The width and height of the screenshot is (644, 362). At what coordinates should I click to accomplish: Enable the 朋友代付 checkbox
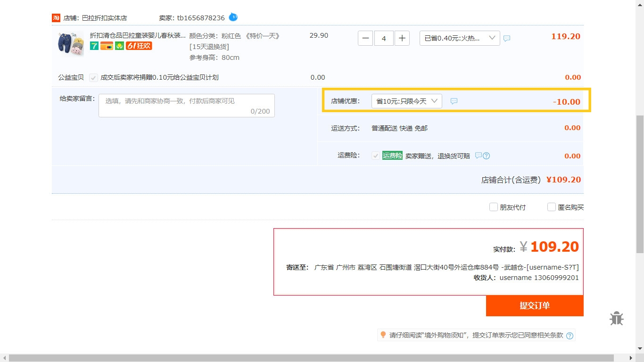pos(494,207)
